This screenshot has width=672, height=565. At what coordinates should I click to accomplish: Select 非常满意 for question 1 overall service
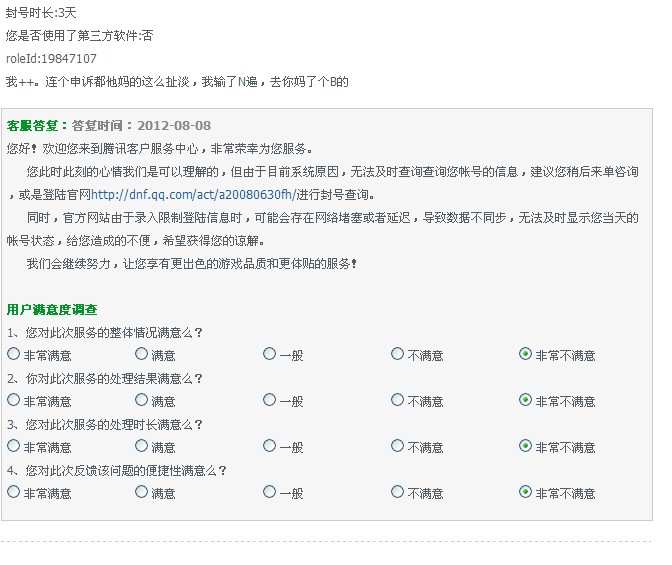[x=13, y=354]
